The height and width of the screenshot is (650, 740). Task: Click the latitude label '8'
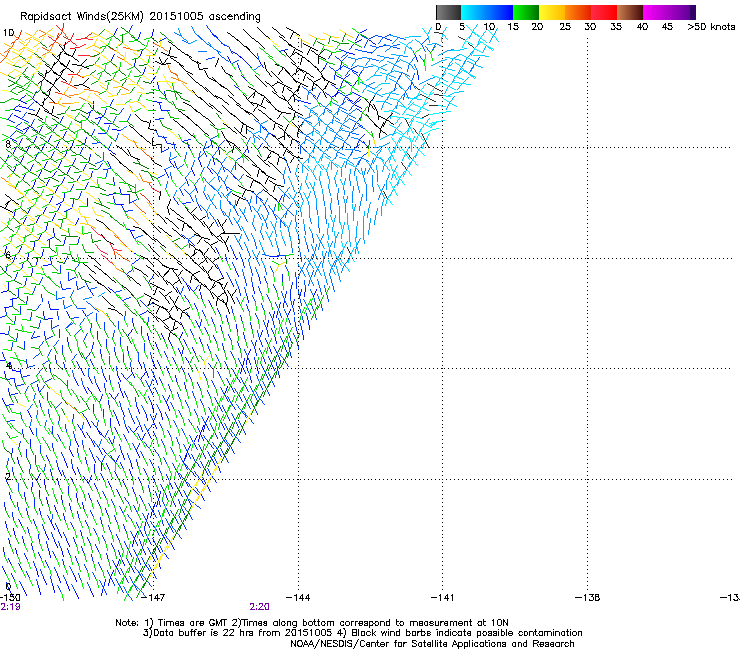(8, 144)
